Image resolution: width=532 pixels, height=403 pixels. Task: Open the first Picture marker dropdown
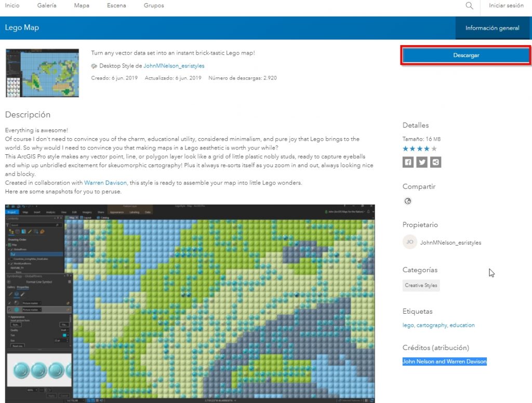[x=41, y=303]
